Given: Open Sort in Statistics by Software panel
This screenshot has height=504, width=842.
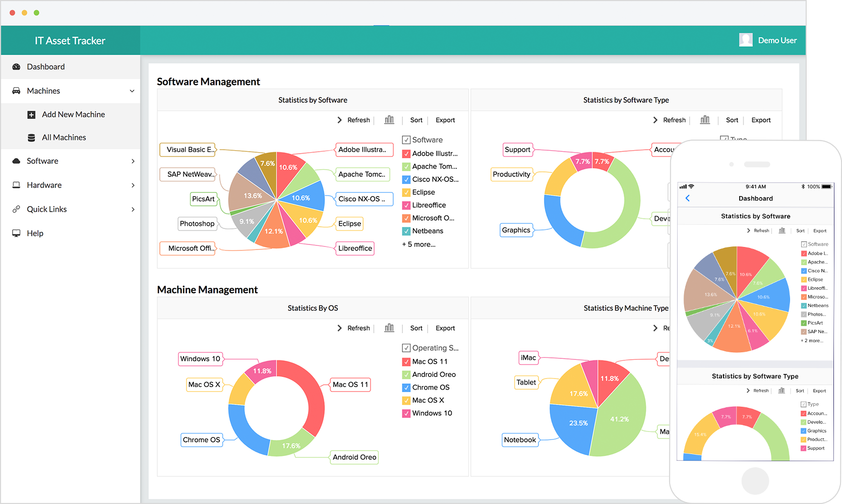Looking at the screenshot, I should pos(416,120).
